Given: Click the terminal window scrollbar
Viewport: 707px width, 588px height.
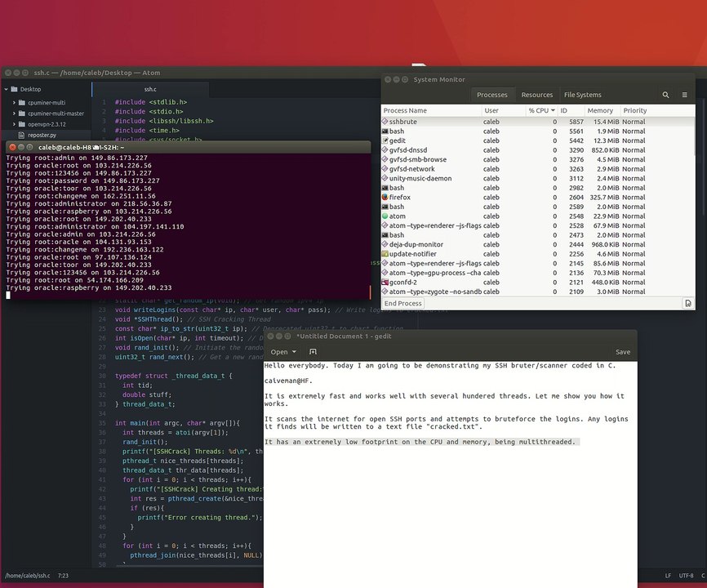Looking at the screenshot, I should pyautogui.click(x=370, y=292).
